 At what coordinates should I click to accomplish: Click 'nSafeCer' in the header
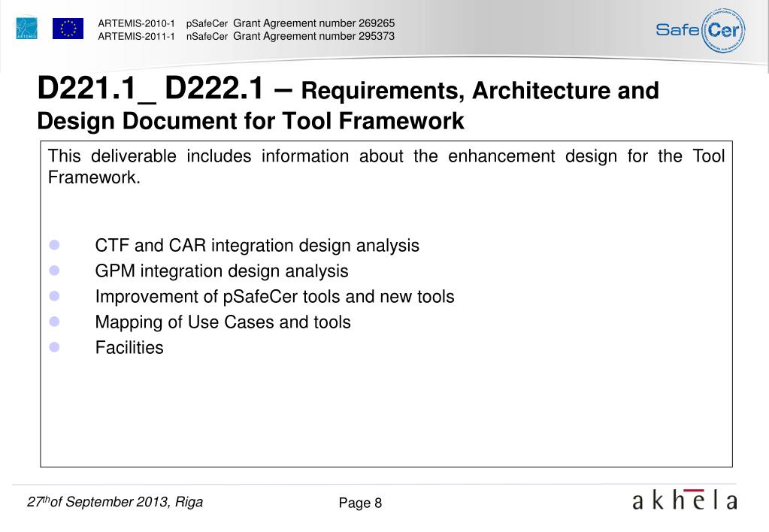(207, 36)
